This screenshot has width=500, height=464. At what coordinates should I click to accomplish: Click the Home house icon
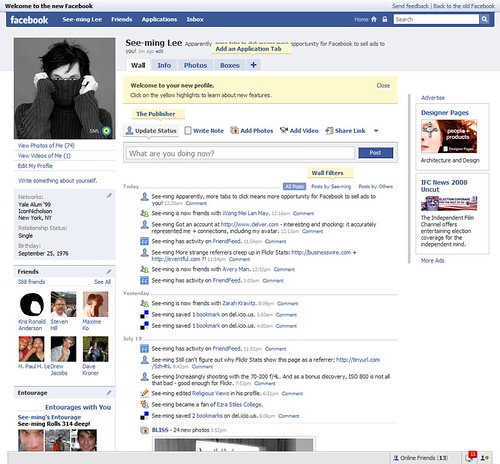tap(374, 19)
